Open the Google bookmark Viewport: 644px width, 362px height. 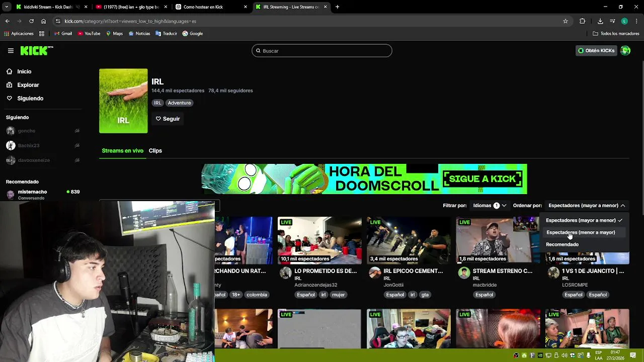click(x=193, y=34)
